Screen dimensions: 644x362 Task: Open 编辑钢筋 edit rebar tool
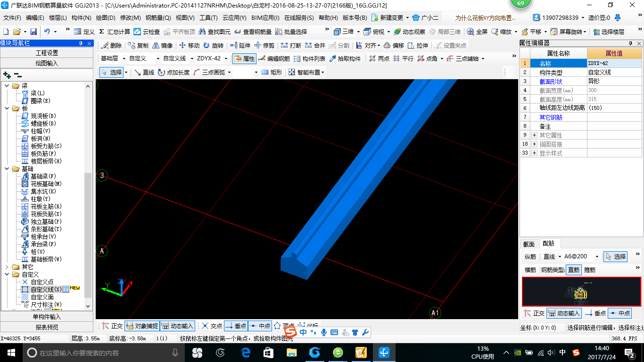click(x=274, y=58)
